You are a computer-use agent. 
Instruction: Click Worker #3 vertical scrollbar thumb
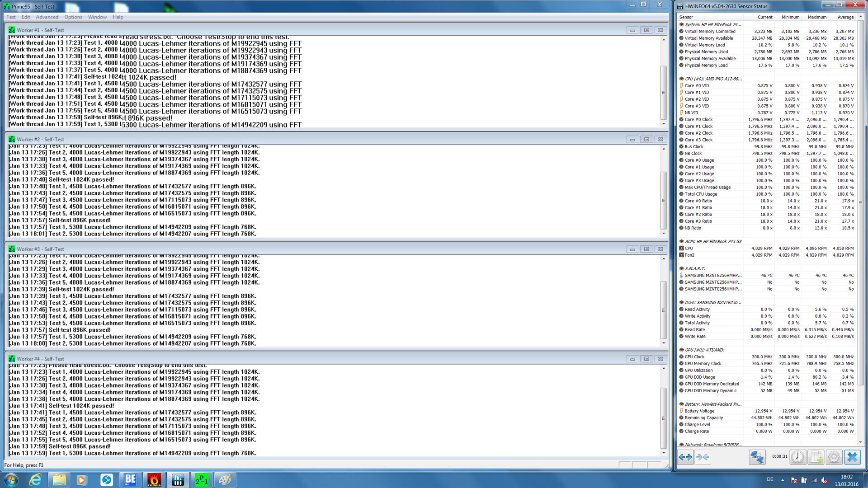click(664, 310)
